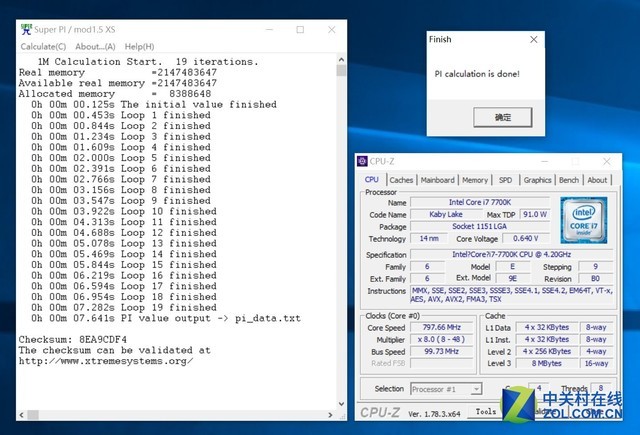Click the Stepping value '9' in CPU-Z
The width and height of the screenshot is (640, 435).
click(x=596, y=267)
